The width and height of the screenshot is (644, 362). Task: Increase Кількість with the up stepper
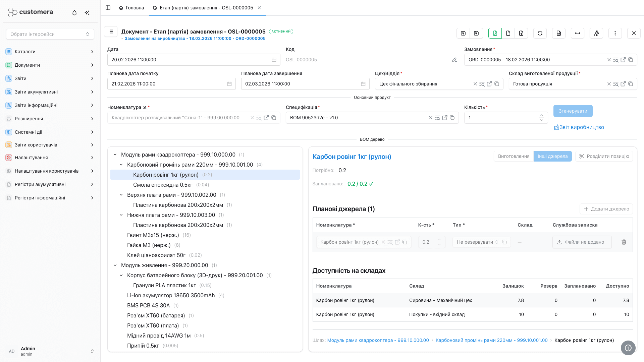(x=542, y=115)
